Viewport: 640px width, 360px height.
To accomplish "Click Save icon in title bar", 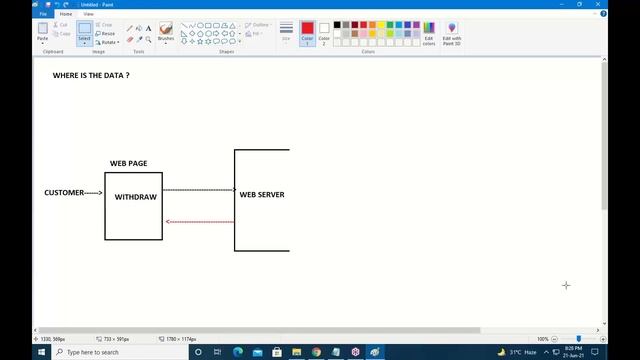I will tap(48, 4).
